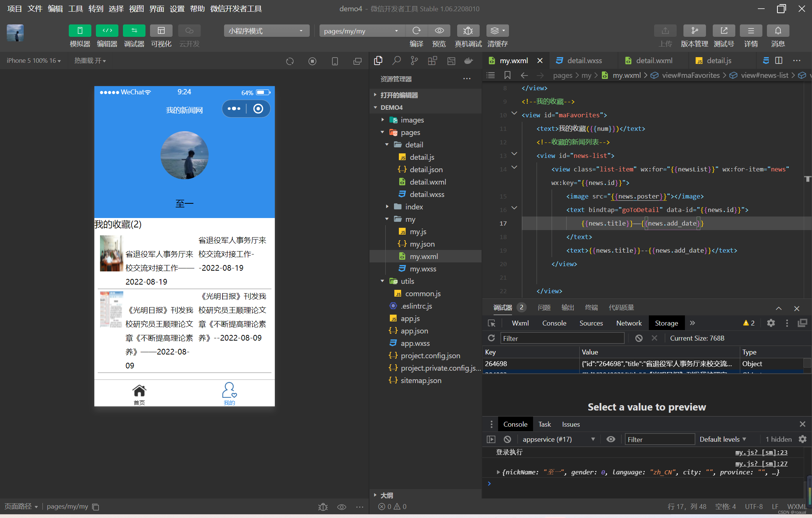Open the source control branch icon

[x=414, y=61]
